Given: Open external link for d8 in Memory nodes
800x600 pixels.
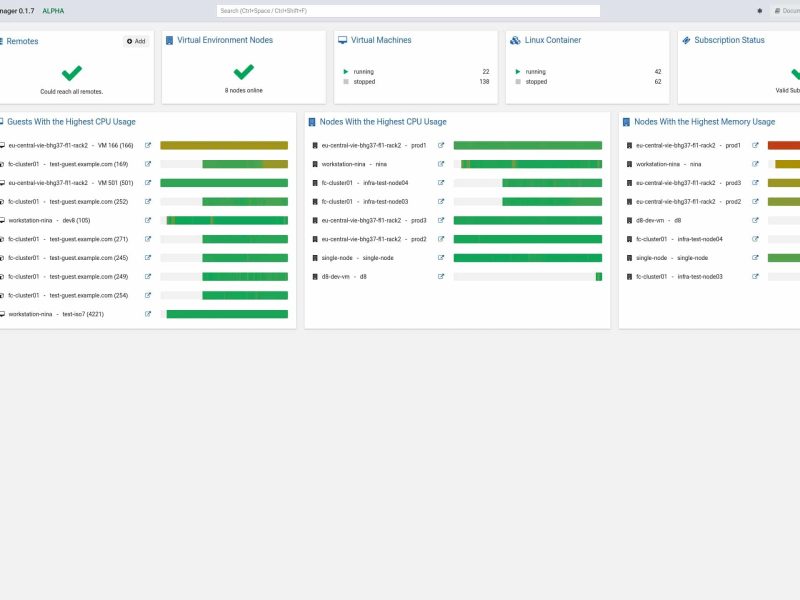Looking at the screenshot, I should (755, 220).
